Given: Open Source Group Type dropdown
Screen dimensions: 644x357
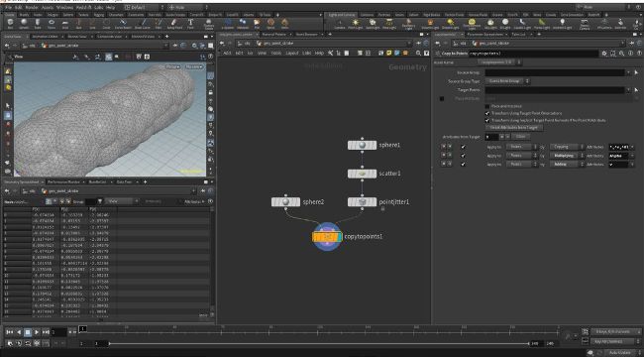Looking at the screenshot, I should point(507,81).
